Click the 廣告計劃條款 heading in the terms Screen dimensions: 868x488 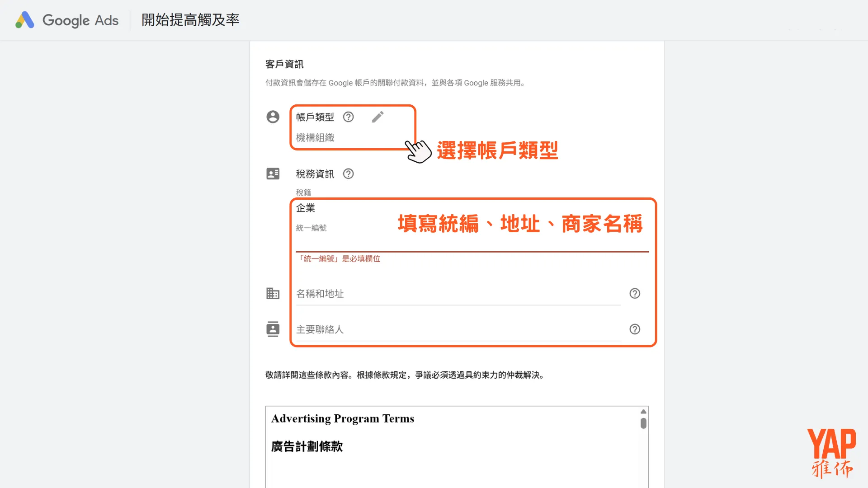point(307,446)
